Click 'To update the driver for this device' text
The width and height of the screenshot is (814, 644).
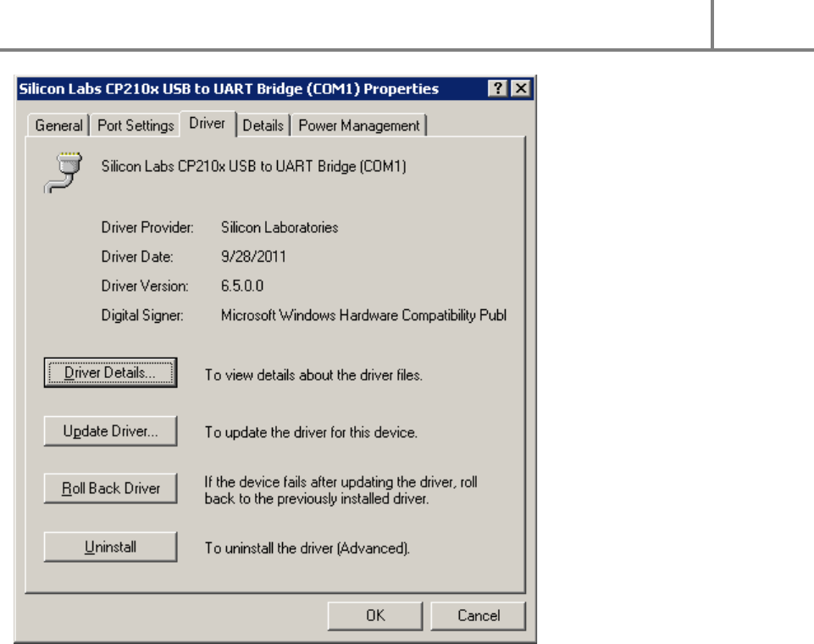click(311, 432)
